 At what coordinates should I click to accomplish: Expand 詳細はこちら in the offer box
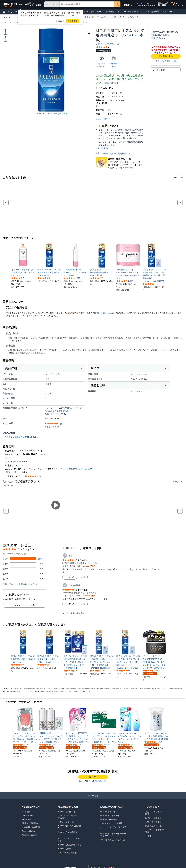[158, 38]
